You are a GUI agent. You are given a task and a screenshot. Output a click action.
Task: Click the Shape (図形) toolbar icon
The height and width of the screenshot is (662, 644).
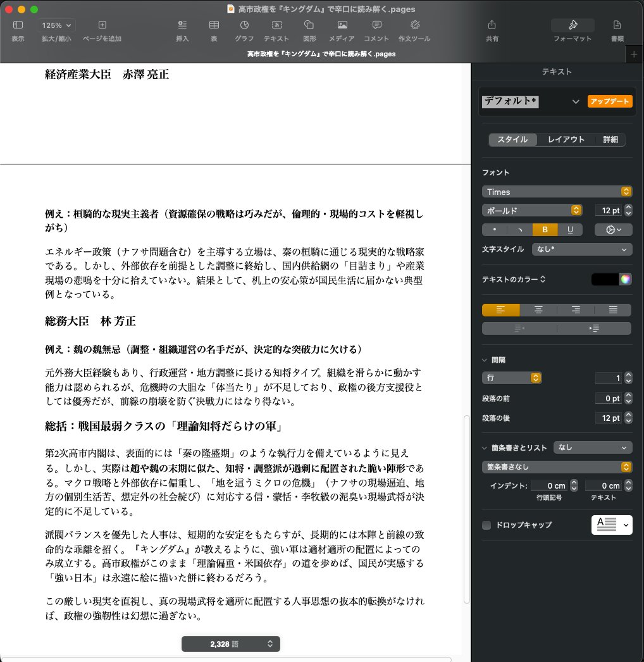point(309,25)
